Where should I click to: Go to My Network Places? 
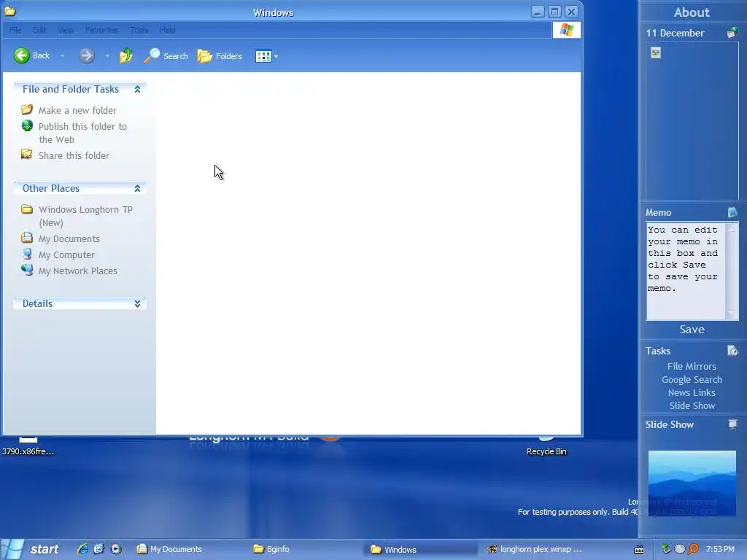[77, 271]
